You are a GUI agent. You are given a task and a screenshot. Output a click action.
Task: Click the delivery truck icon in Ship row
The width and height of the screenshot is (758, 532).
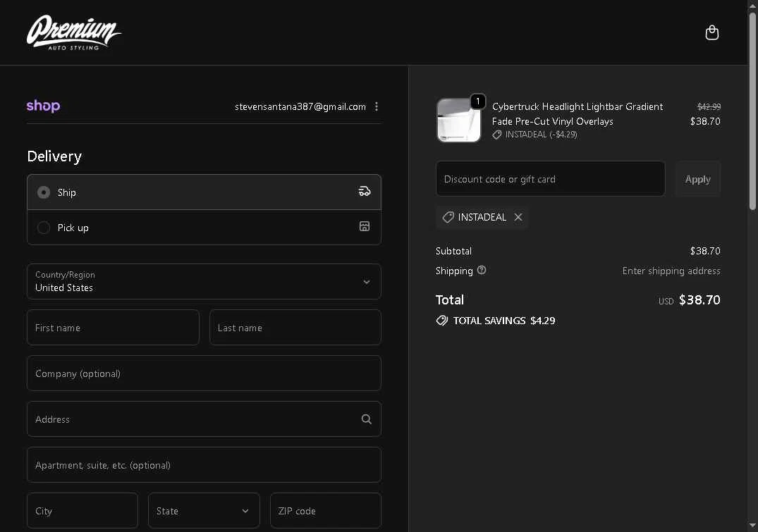point(365,192)
